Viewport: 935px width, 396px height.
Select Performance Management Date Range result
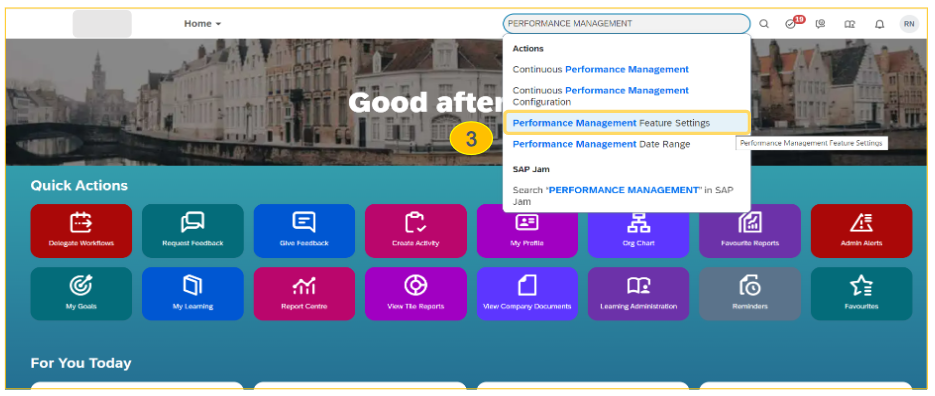pyautogui.click(x=626, y=144)
